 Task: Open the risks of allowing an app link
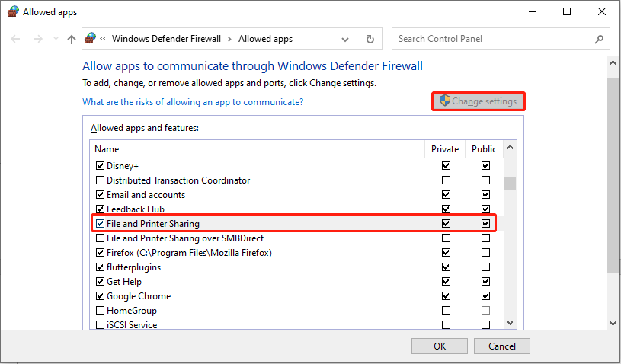[x=193, y=102]
